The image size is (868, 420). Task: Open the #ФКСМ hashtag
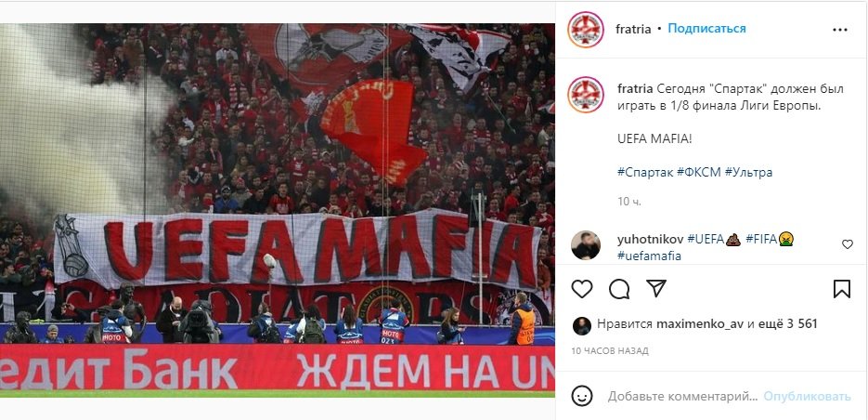point(699,172)
